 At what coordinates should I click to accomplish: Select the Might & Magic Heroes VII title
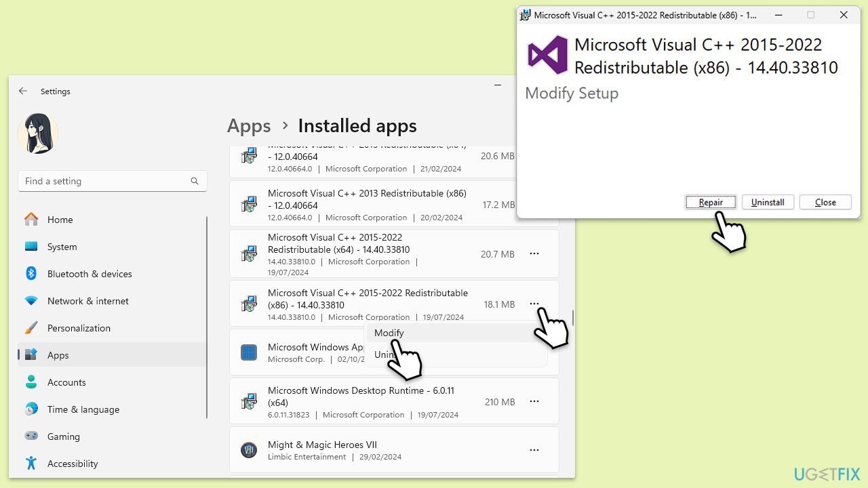pos(322,445)
